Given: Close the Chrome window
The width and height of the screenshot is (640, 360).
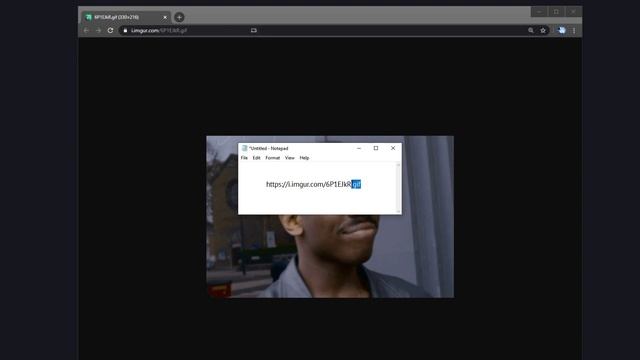Looking at the screenshot, I should (x=573, y=12).
